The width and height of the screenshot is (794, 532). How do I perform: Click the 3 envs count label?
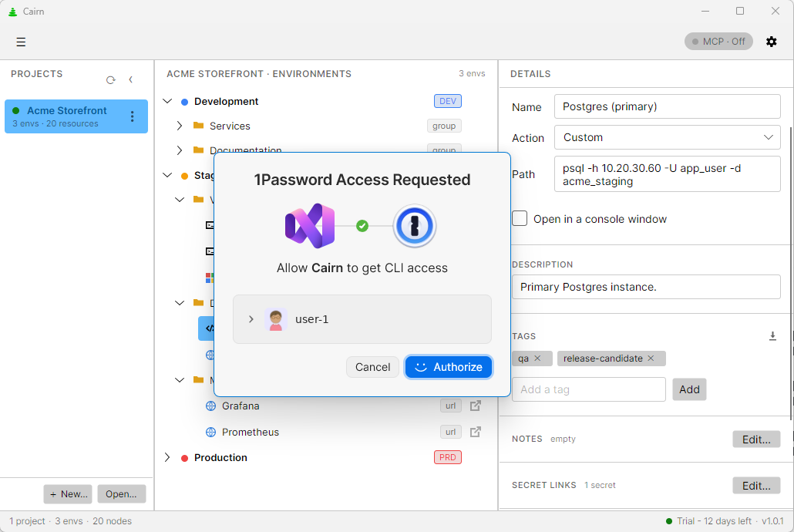tap(472, 73)
